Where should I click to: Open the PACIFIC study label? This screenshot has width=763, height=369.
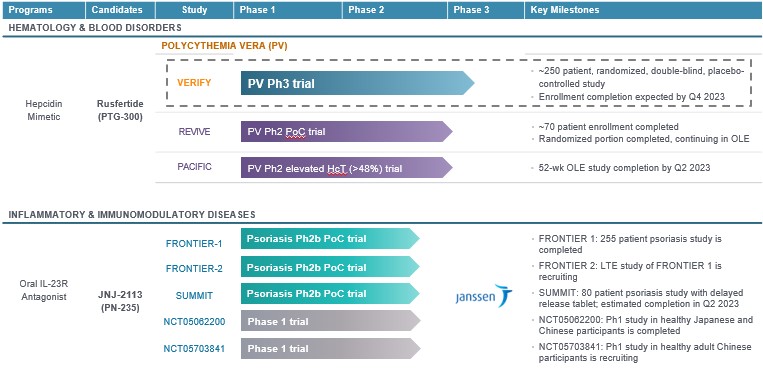195,167
